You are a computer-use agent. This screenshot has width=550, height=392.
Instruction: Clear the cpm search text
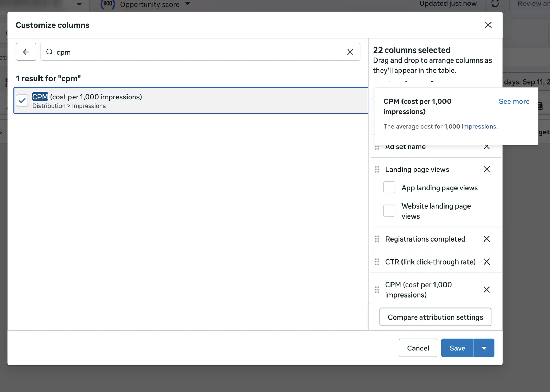[350, 52]
